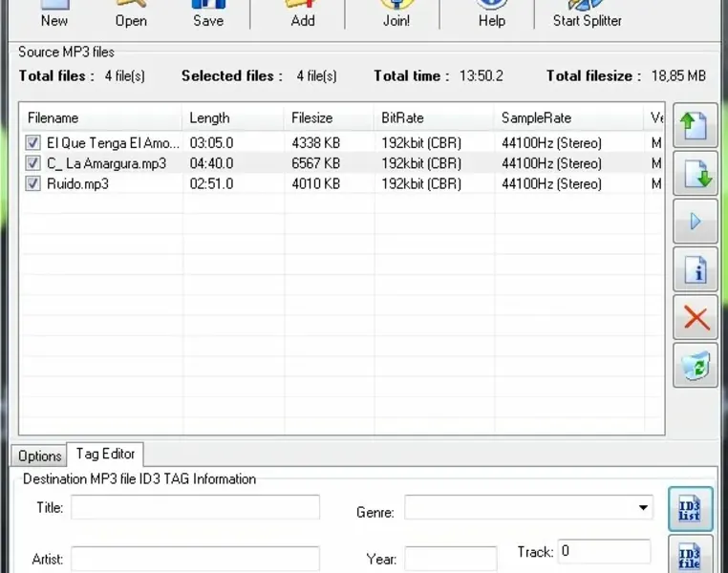728x573 pixels.
Task: Click the 13:50.2 total time value
Action: pos(481,75)
